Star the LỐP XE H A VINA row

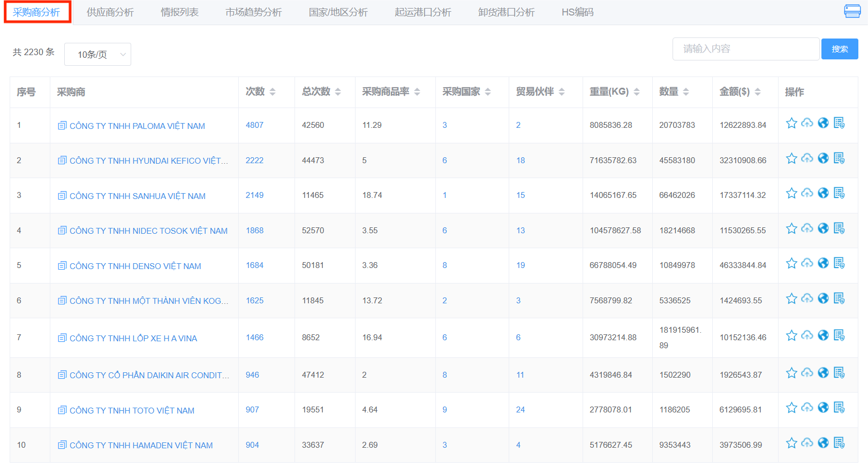[791, 335]
